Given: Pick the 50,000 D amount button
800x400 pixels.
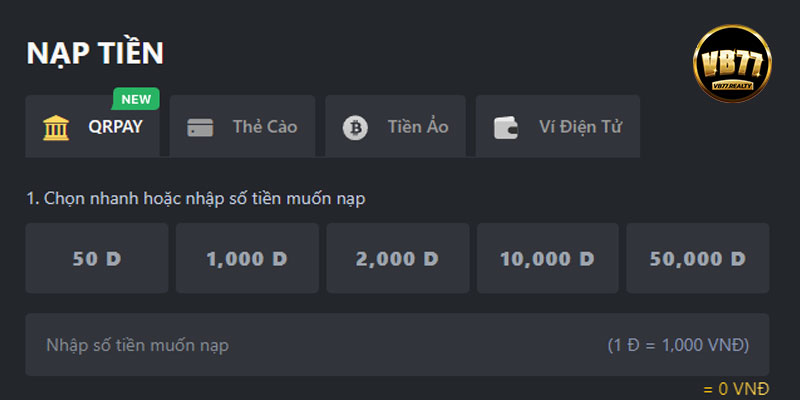Looking at the screenshot, I should tap(698, 258).
